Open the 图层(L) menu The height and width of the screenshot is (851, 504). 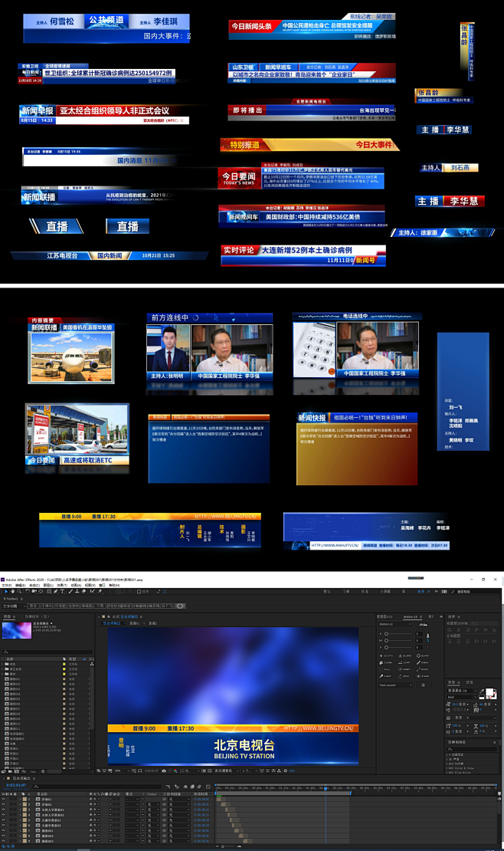(x=48, y=585)
